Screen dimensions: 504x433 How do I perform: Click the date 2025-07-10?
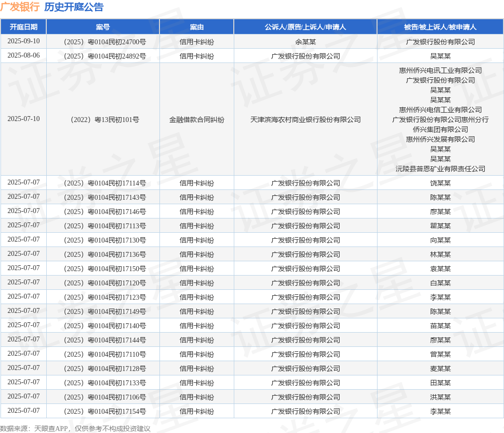pyautogui.click(x=24, y=119)
